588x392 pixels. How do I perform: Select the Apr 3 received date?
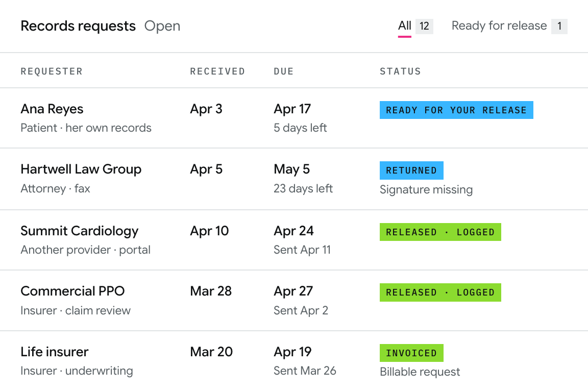coord(206,109)
